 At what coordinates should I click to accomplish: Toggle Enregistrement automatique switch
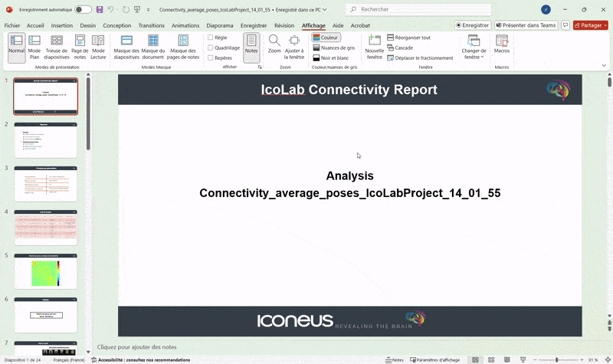click(x=83, y=9)
